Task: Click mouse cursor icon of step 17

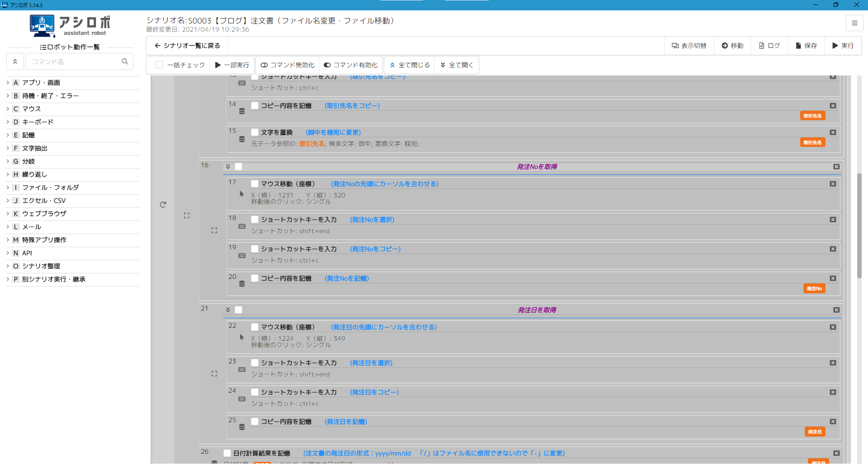Action: pyautogui.click(x=242, y=194)
